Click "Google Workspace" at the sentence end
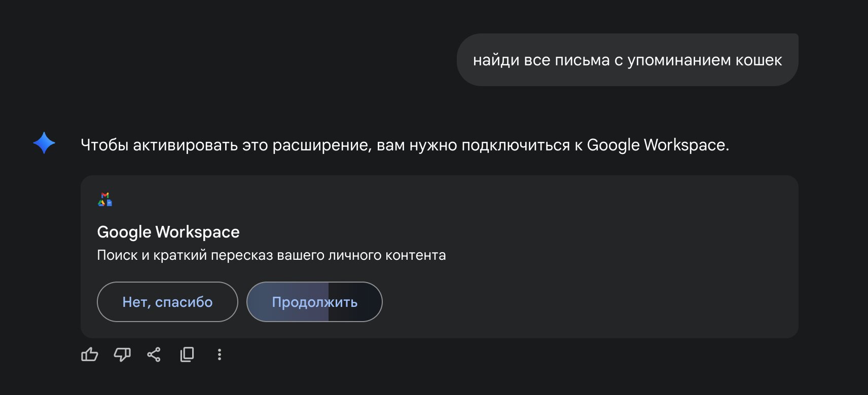 click(x=657, y=145)
